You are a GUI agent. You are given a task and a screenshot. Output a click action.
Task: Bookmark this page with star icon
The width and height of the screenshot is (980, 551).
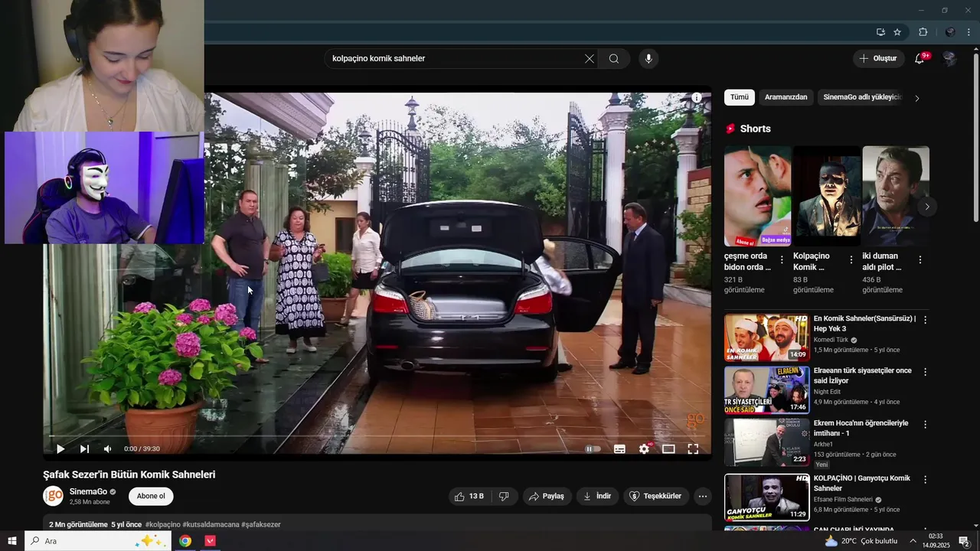coord(897,32)
